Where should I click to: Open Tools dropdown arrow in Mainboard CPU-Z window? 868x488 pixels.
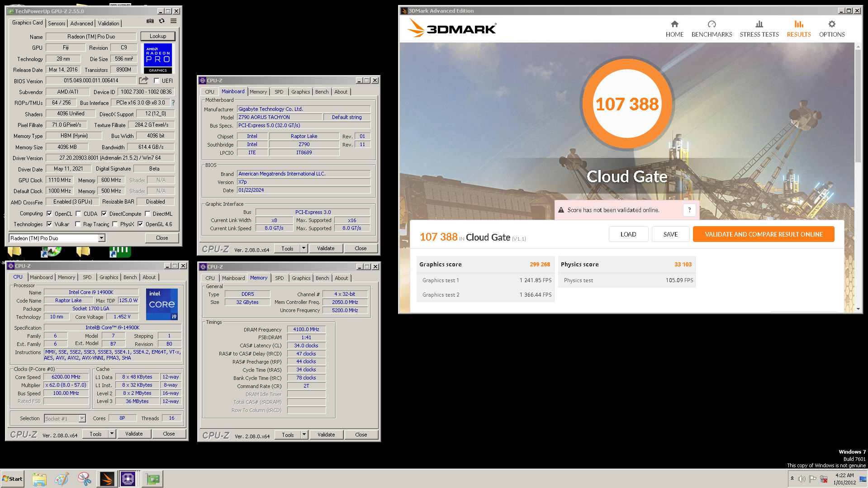click(304, 248)
